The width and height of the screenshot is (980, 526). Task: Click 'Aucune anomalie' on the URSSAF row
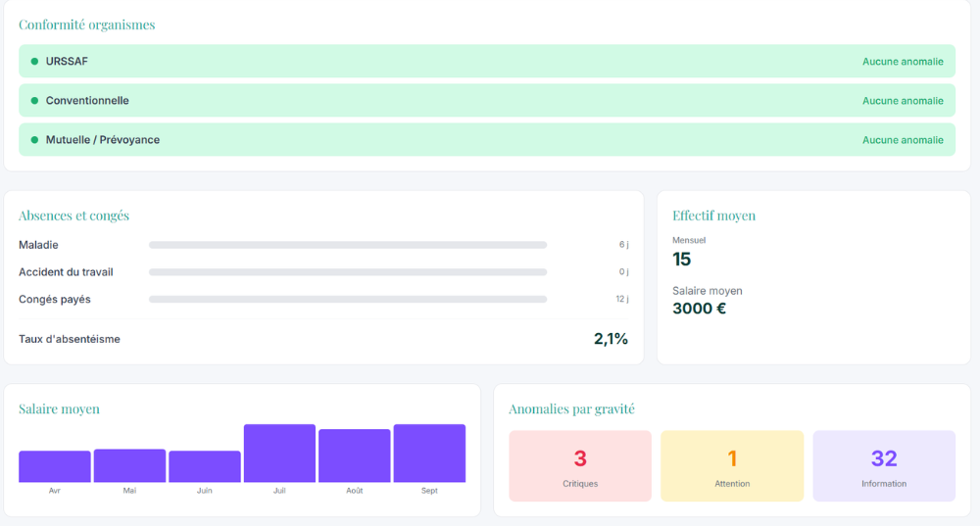(x=903, y=62)
